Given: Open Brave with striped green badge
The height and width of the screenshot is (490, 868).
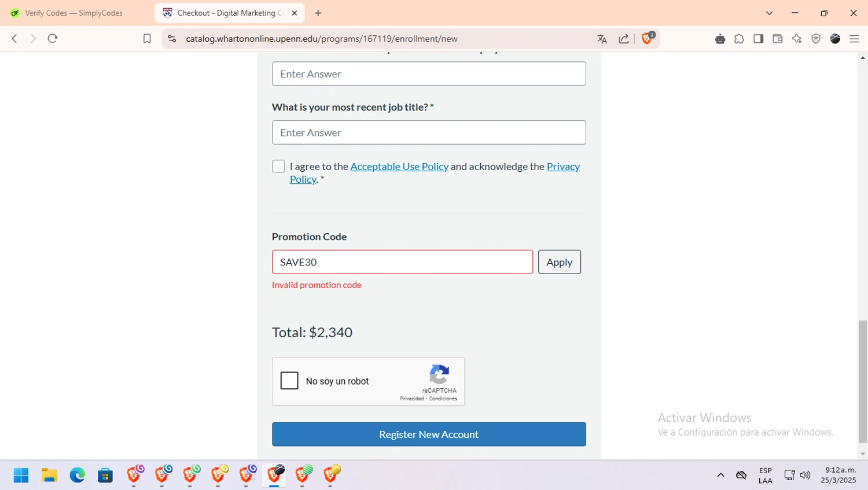Looking at the screenshot, I should (x=303, y=474).
